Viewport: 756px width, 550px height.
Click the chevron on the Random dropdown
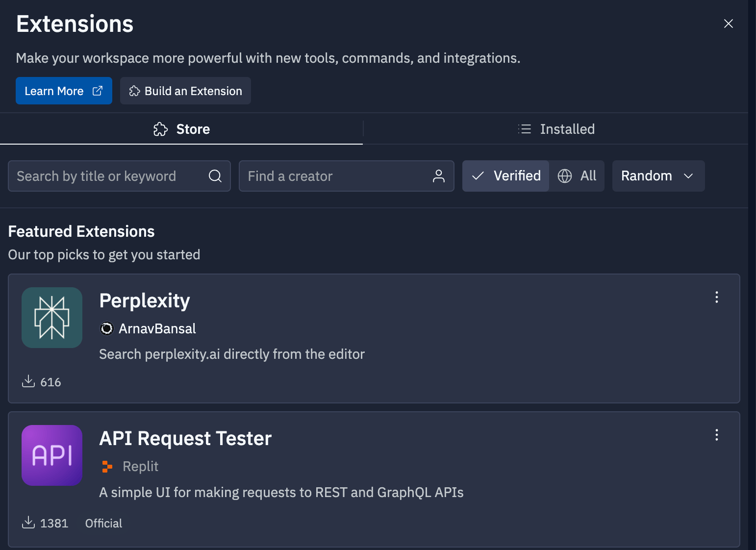(688, 176)
